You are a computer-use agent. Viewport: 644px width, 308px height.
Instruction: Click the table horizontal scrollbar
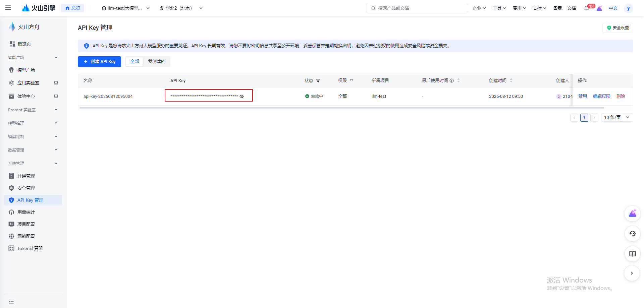click(341, 108)
